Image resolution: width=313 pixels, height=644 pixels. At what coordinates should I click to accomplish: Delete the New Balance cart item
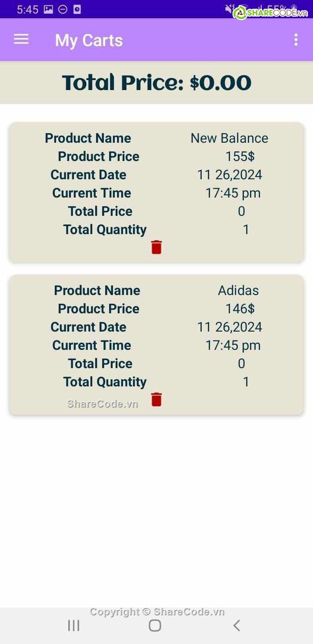[x=156, y=247]
